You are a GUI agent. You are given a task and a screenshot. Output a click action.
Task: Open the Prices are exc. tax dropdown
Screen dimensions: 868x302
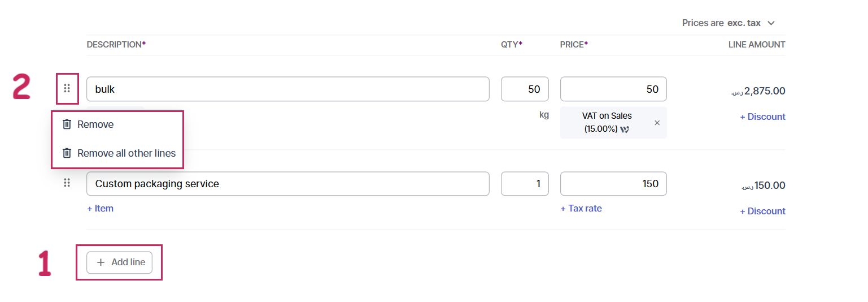click(728, 23)
